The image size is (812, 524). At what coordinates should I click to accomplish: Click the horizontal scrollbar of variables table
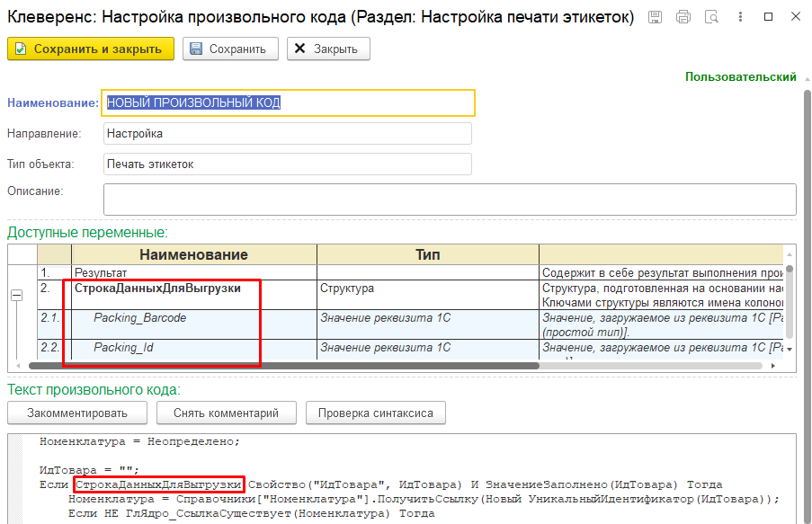(284, 366)
